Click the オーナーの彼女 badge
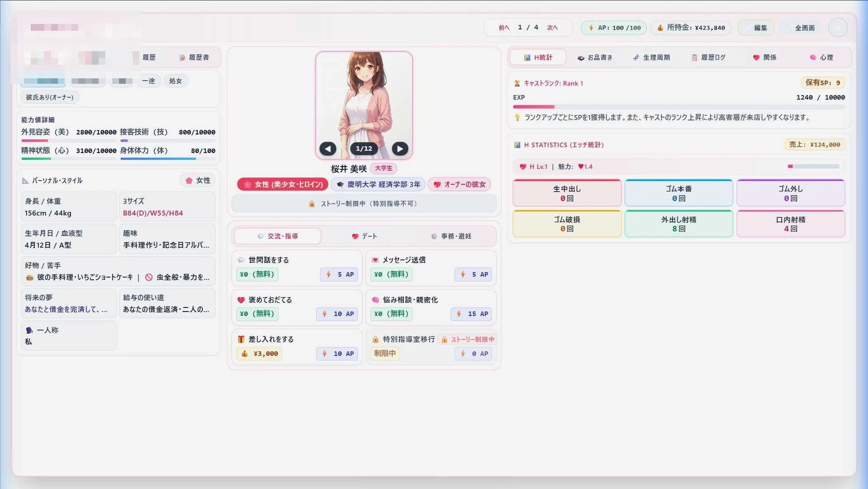Screen dimensions: 868x489 460,184
